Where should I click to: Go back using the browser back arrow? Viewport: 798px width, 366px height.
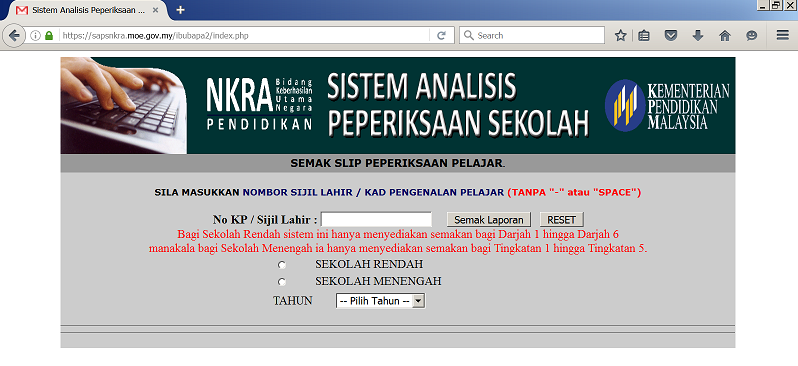coord(14,36)
